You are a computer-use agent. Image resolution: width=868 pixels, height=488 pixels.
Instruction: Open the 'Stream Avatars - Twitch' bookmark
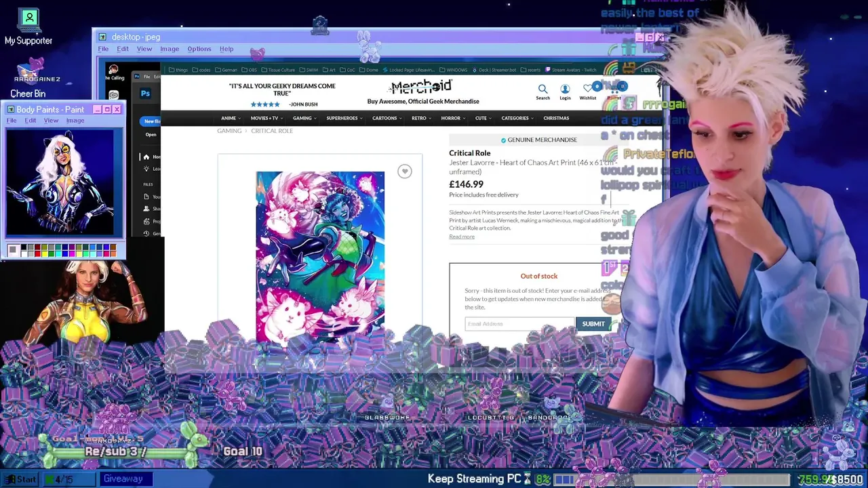[570, 70]
